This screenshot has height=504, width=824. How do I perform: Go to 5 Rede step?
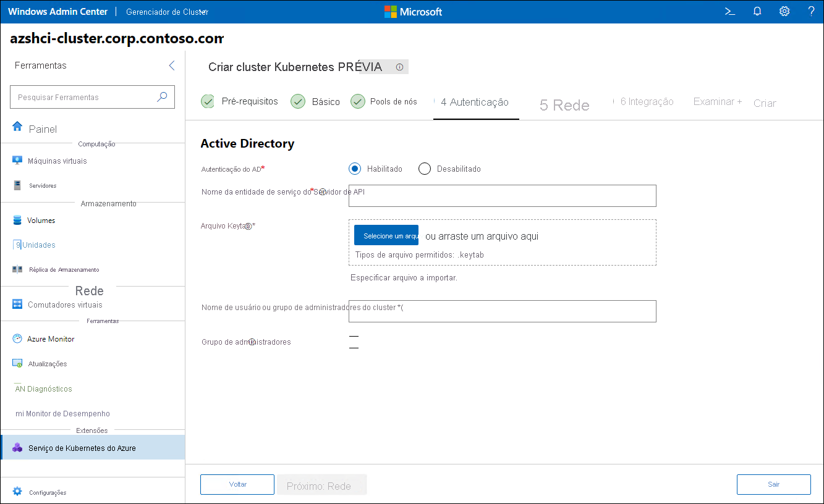tap(564, 105)
